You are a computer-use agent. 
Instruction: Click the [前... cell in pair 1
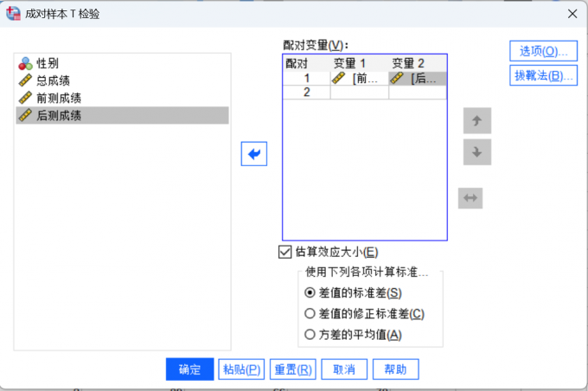[x=359, y=79]
